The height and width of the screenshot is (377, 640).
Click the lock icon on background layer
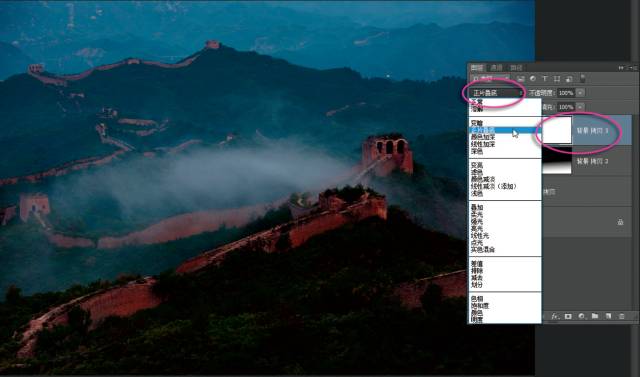pos(620,222)
